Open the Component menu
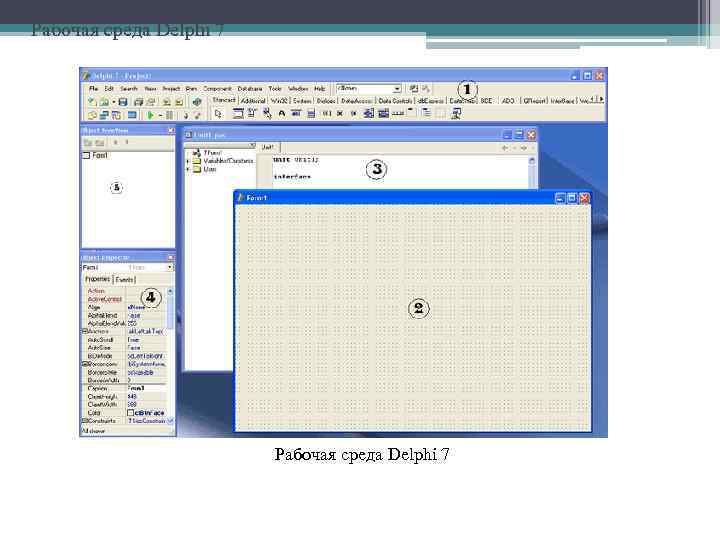Viewport: 720px width, 540px height. tap(217, 88)
